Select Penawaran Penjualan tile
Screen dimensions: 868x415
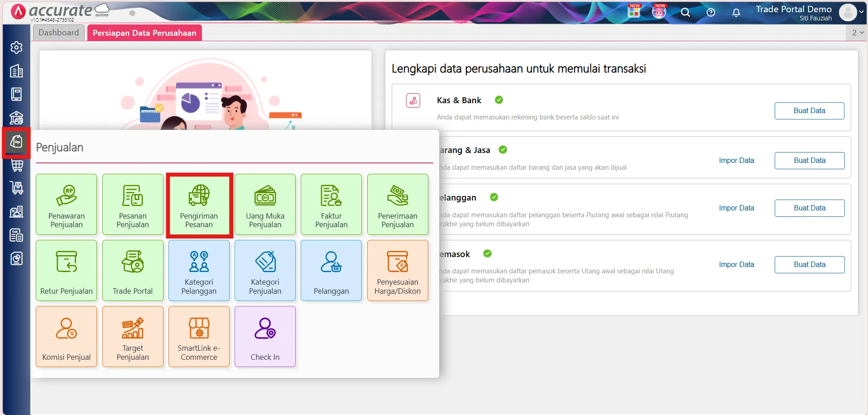click(x=67, y=205)
